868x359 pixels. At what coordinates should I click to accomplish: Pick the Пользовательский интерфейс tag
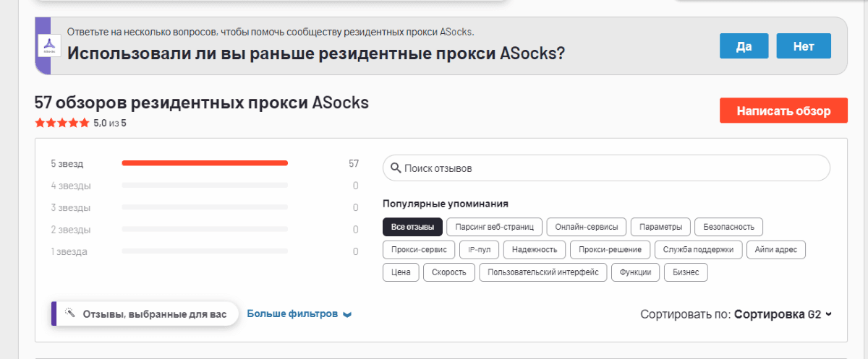click(543, 272)
